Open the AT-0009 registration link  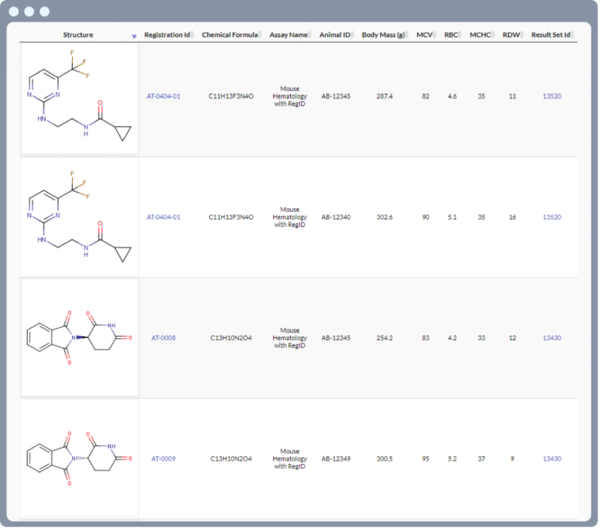pyautogui.click(x=163, y=458)
